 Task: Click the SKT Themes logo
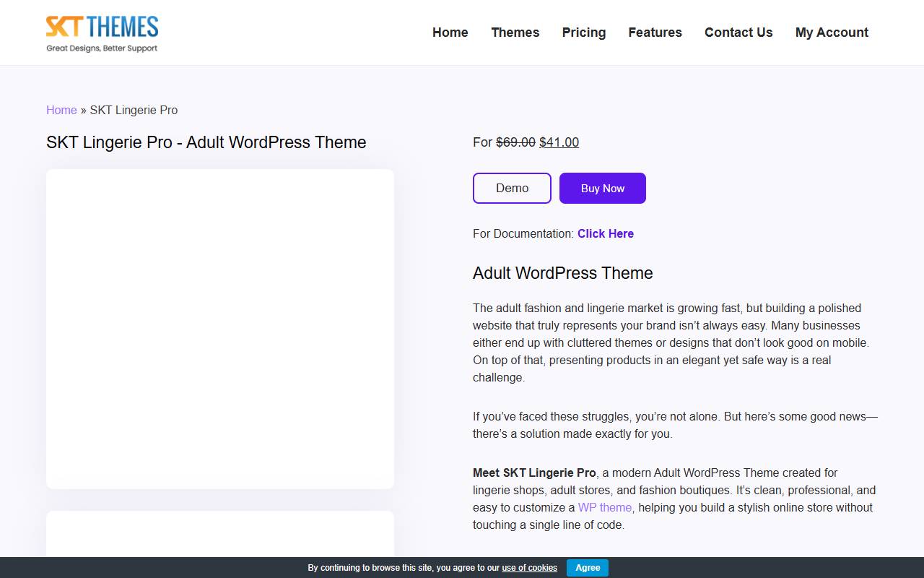102,34
